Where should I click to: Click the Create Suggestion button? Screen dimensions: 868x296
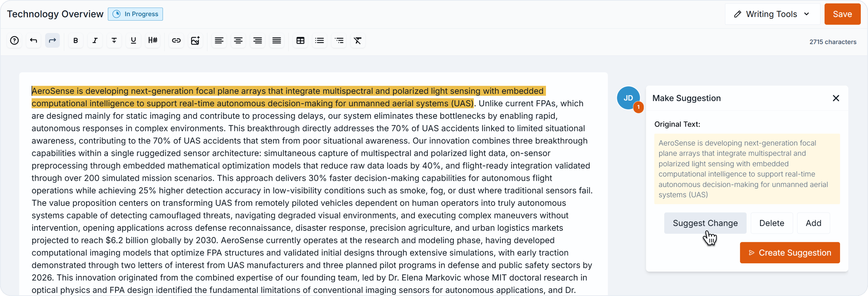(x=790, y=253)
